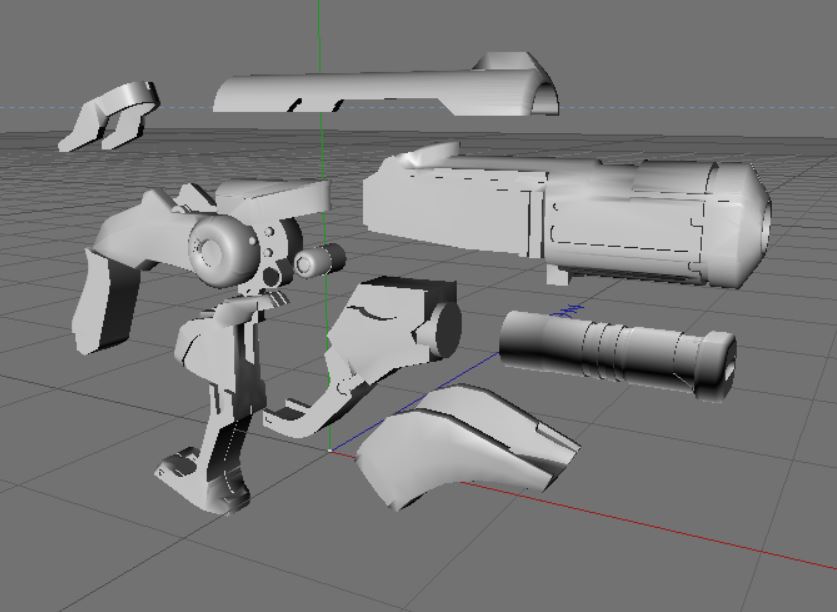The width and height of the screenshot is (837, 612).
Task: Select the small claw-shaped part at upper left
Action: (109, 116)
